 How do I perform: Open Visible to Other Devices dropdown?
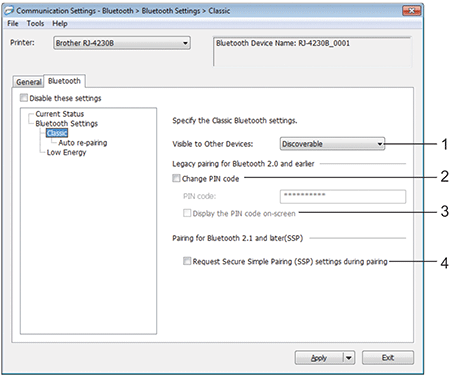(332, 144)
